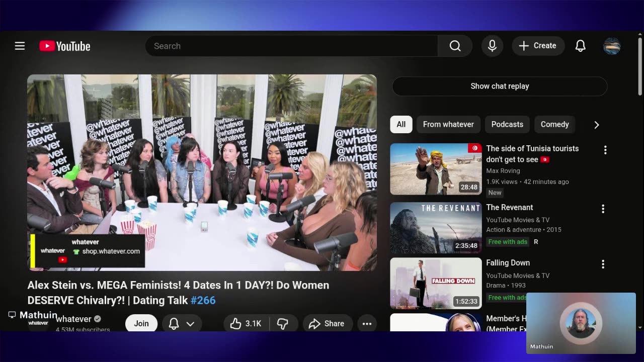Open Max Roving channel name
This screenshot has height=362, width=644.
[x=503, y=171]
